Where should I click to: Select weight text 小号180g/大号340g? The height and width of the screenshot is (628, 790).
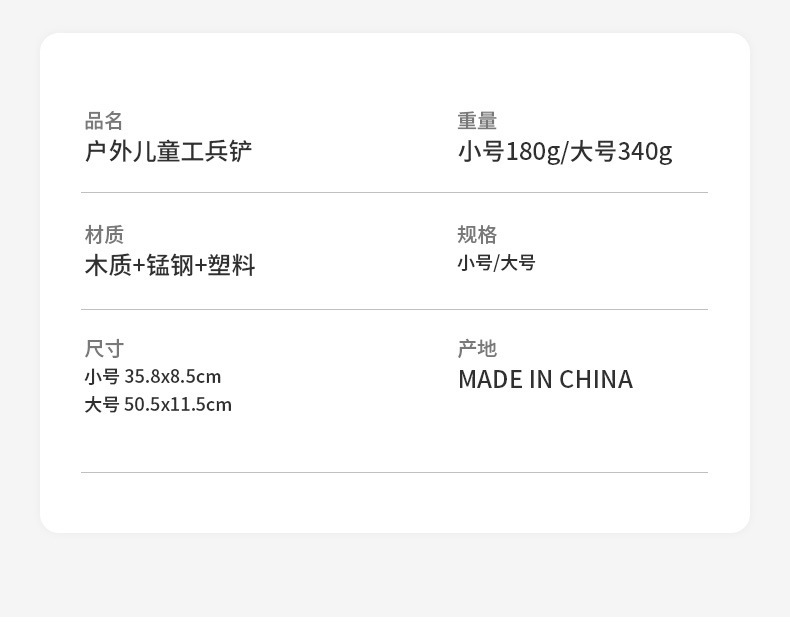(x=565, y=152)
